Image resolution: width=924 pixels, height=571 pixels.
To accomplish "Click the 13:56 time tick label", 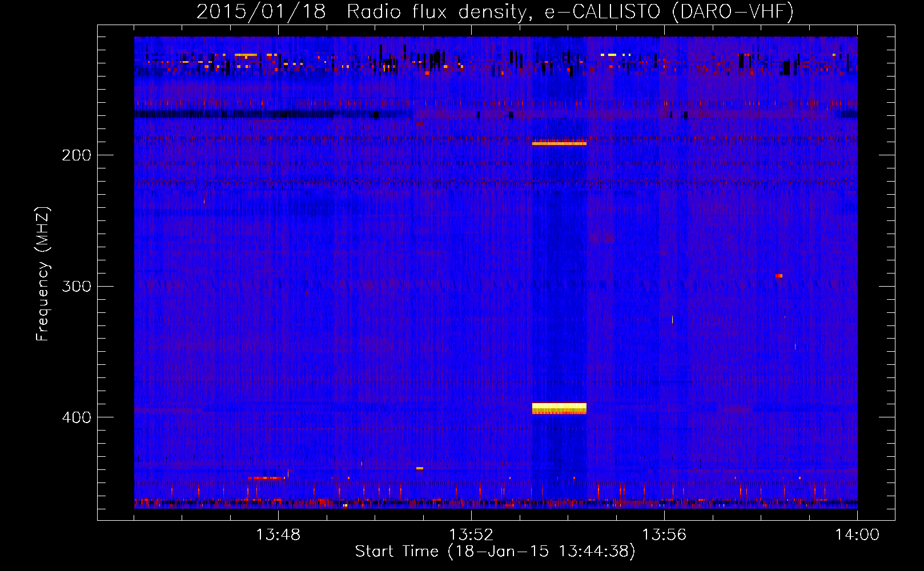I will point(664,535).
